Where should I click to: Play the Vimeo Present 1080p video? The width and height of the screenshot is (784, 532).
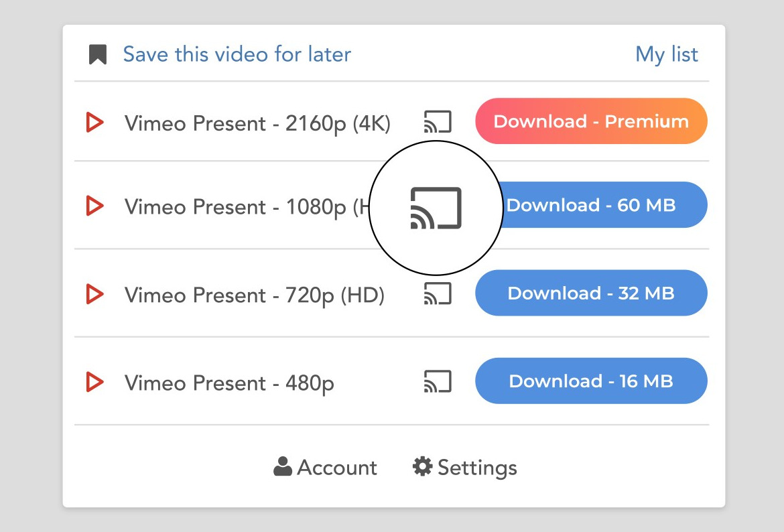point(95,206)
